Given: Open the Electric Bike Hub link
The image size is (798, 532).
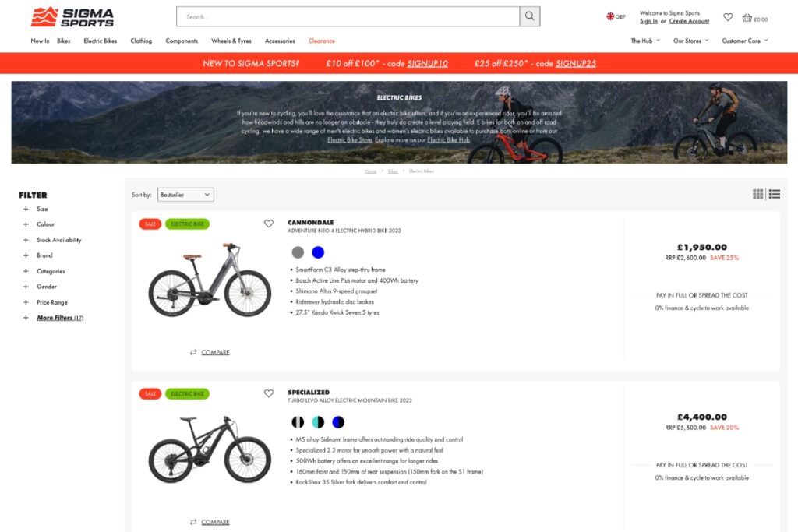Looking at the screenshot, I should point(448,140).
